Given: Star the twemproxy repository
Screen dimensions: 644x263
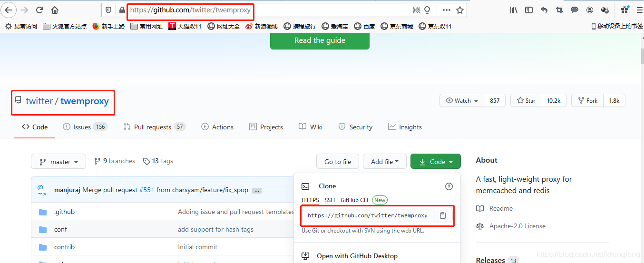Looking at the screenshot, I should (526, 100).
